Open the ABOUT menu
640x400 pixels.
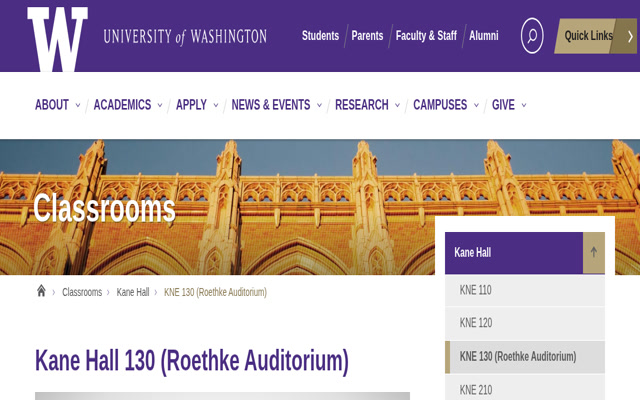(52, 105)
